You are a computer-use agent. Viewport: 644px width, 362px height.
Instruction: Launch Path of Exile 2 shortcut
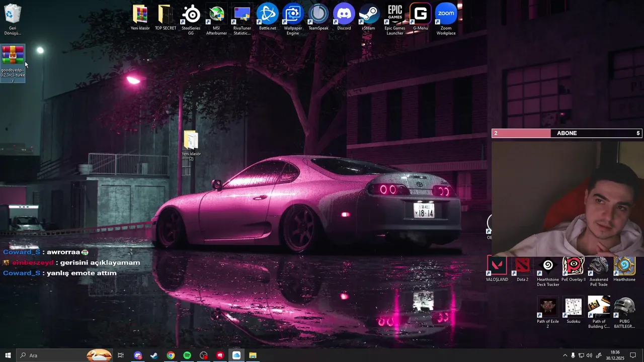(548, 313)
